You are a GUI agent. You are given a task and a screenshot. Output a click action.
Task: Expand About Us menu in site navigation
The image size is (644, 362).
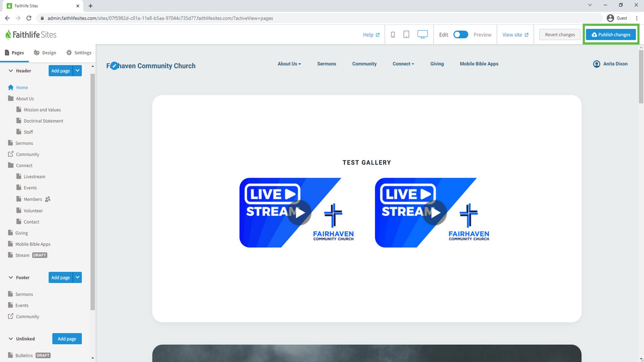pos(289,64)
